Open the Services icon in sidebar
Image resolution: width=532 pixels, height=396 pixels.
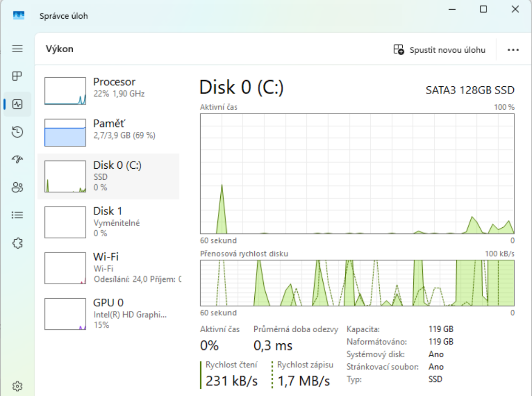coord(17,243)
